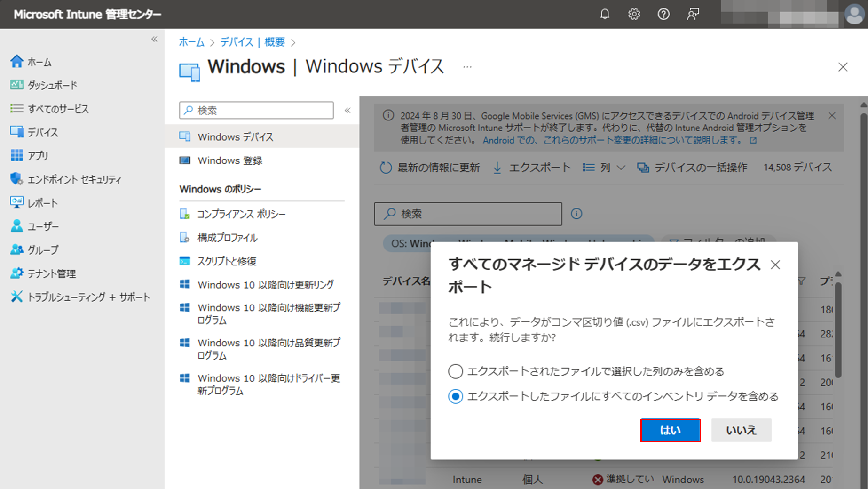Click the レポート icon in sidebar
The image size is (868, 489).
pyautogui.click(x=16, y=202)
